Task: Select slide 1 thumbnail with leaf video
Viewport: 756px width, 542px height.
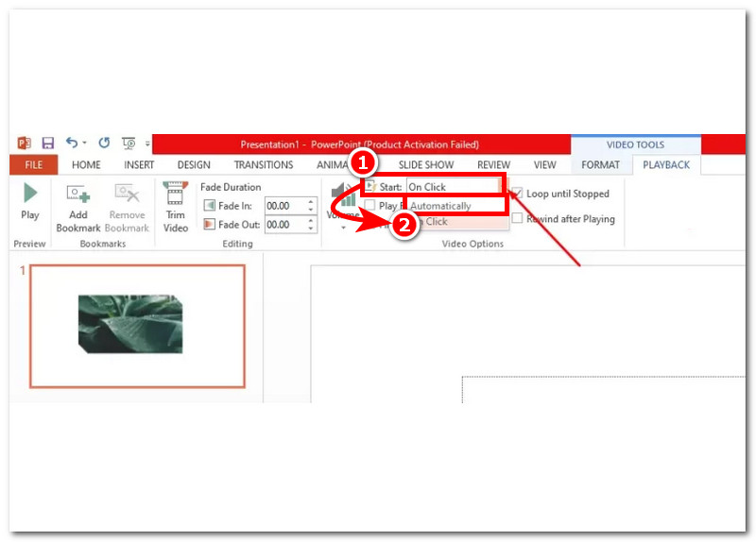Action: pyautogui.click(x=138, y=326)
